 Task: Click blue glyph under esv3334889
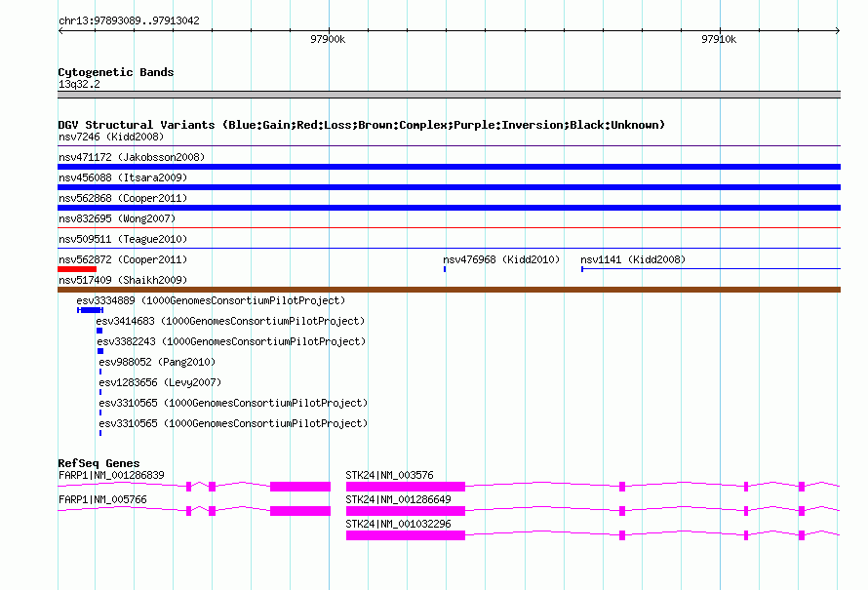(91, 310)
